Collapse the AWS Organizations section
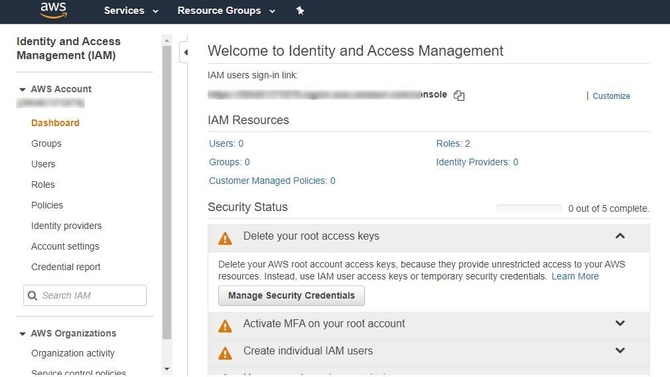Image resolution: width=670 pixels, height=377 pixels. pyautogui.click(x=22, y=333)
